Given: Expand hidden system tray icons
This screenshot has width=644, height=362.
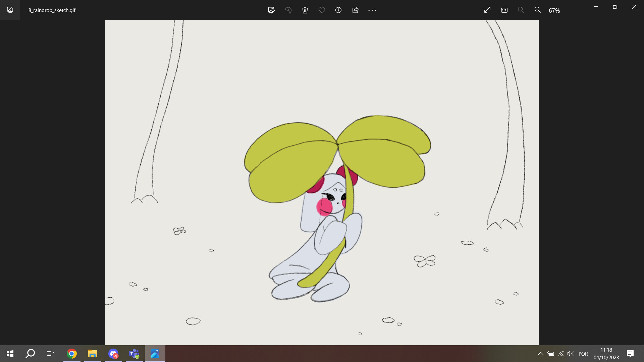Looking at the screenshot, I should click(540, 354).
